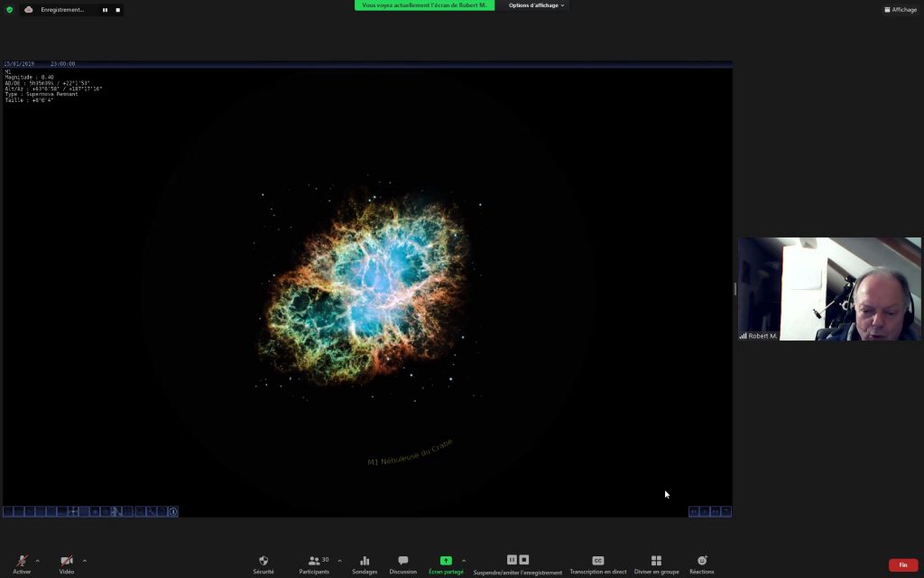
Task: Stop recording beside Enregistrement label
Action: tap(118, 10)
